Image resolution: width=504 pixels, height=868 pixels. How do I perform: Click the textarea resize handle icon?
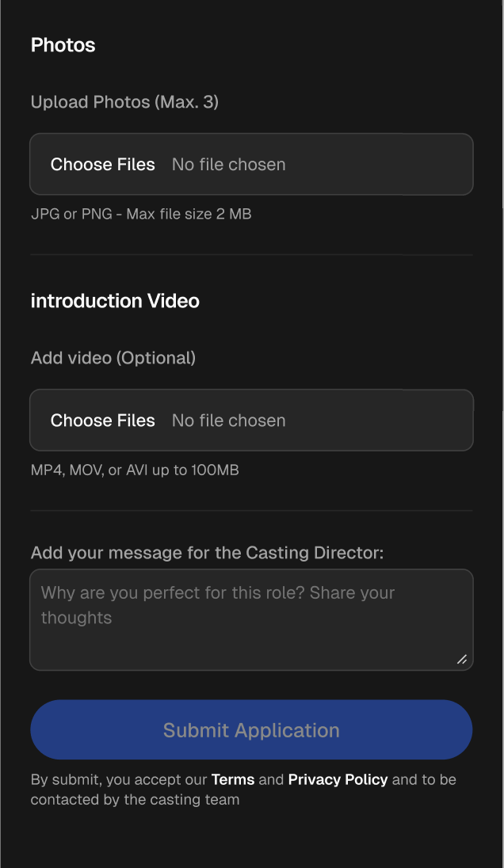(x=462, y=659)
